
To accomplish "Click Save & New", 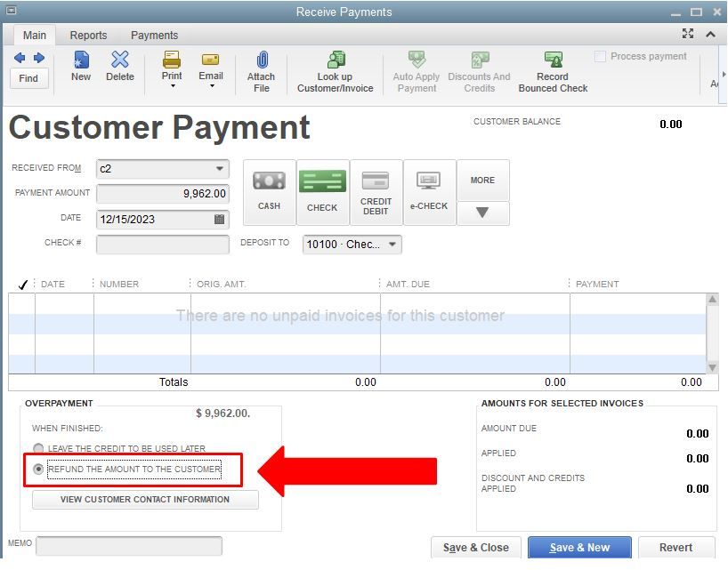I will pyautogui.click(x=579, y=548).
